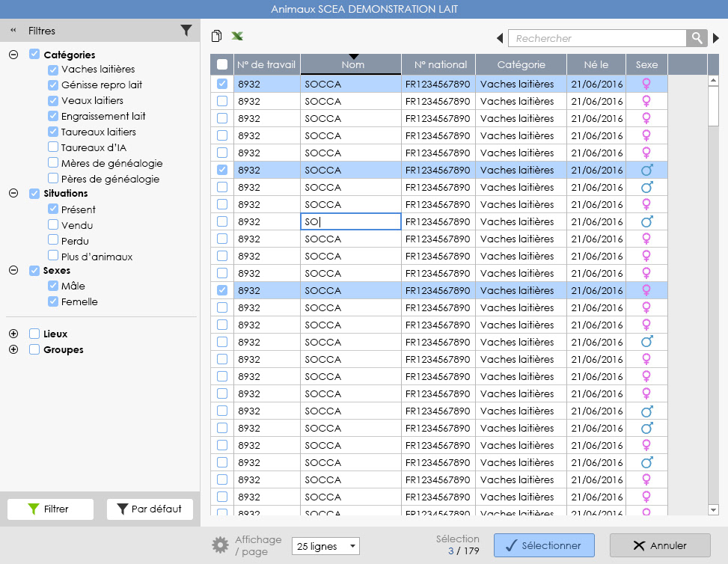Expand the Groupes filter group
The height and width of the screenshot is (564, 728).
coord(13,349)
